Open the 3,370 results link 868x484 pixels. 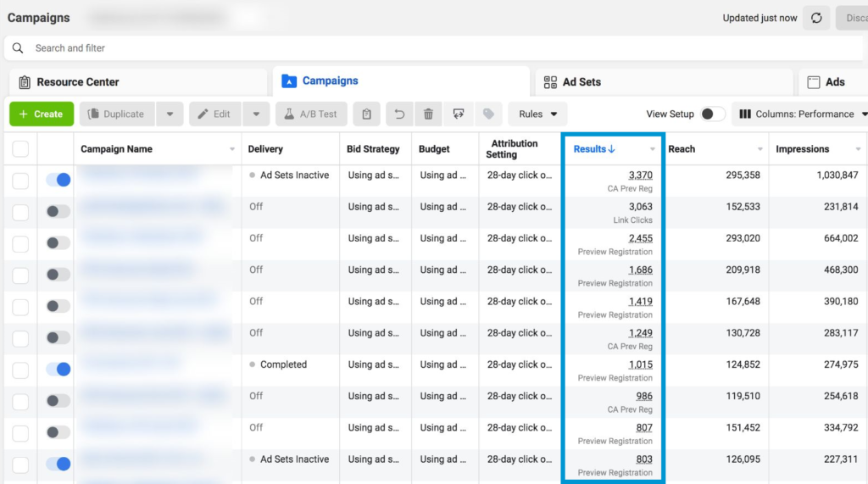[x=640, y=175]
